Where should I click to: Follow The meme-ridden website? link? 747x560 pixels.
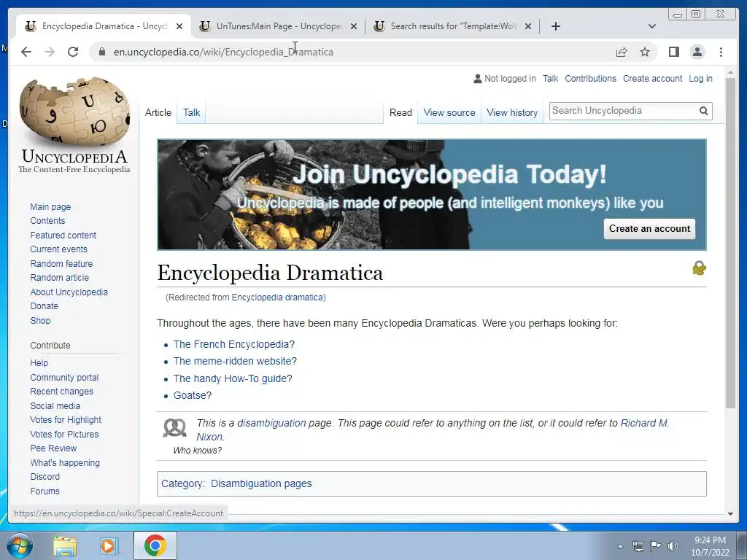(x=235, y=361)
